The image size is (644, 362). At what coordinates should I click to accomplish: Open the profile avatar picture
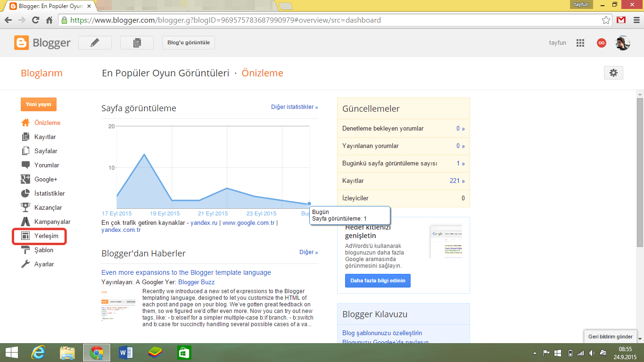click(622, 43)
